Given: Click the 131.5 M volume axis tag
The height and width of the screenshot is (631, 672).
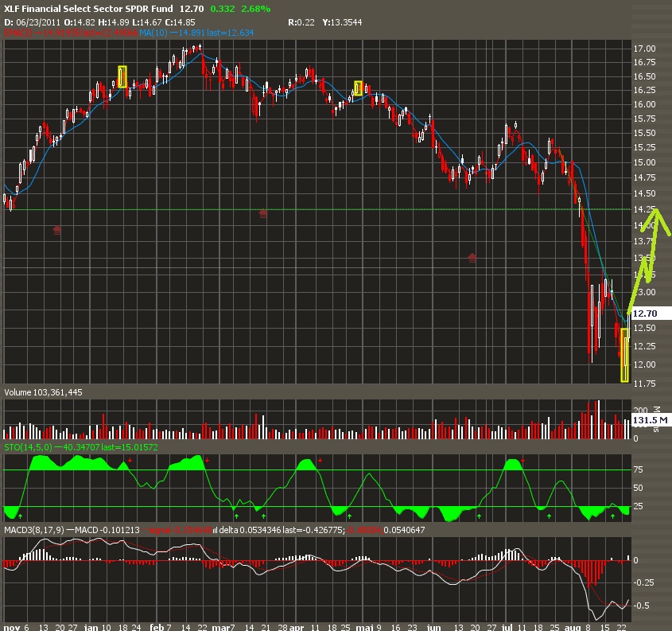Looking at the screenshot, I should pos(651,420).
